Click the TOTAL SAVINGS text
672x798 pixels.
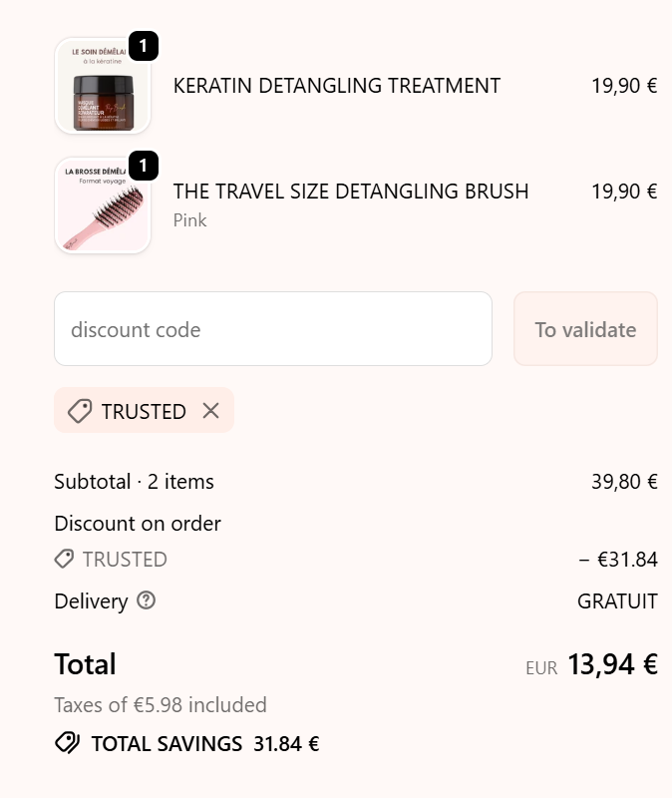click(x=167, y=743)
